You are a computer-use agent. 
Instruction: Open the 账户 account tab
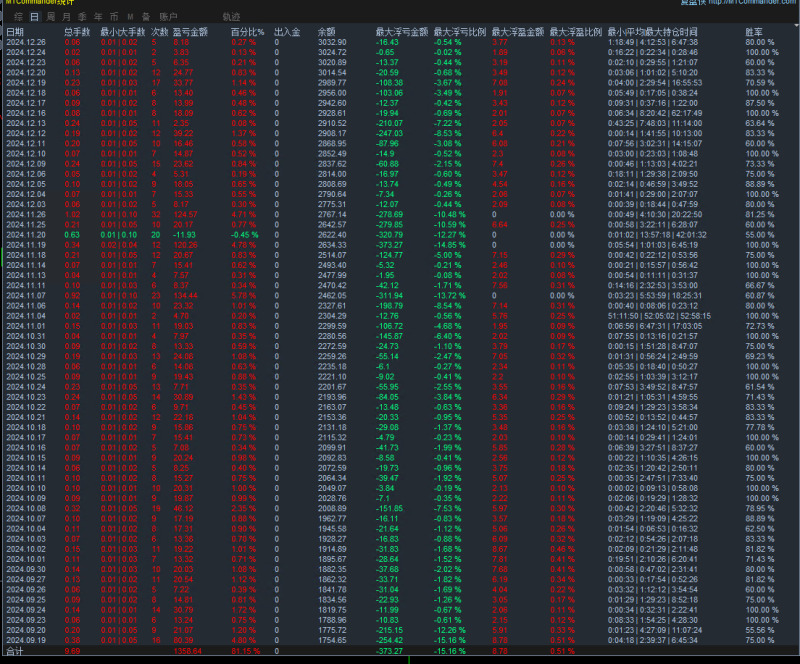point(169,17)
